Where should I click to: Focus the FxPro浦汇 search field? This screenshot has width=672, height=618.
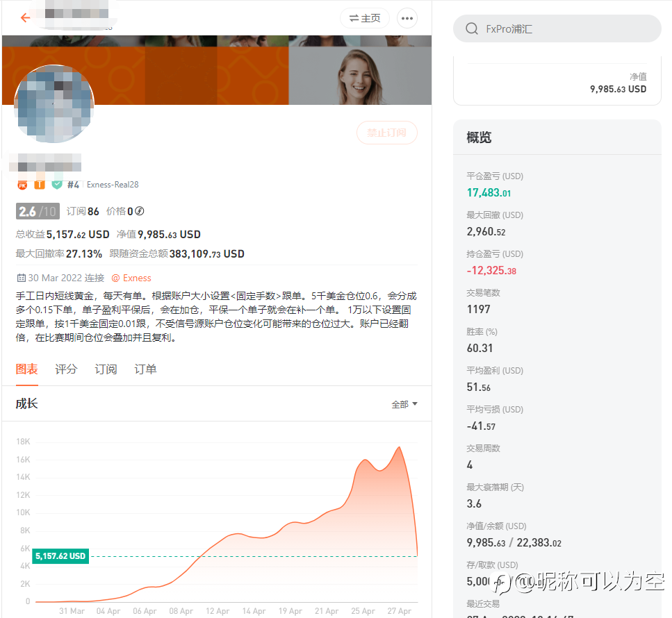coord(557,28)
